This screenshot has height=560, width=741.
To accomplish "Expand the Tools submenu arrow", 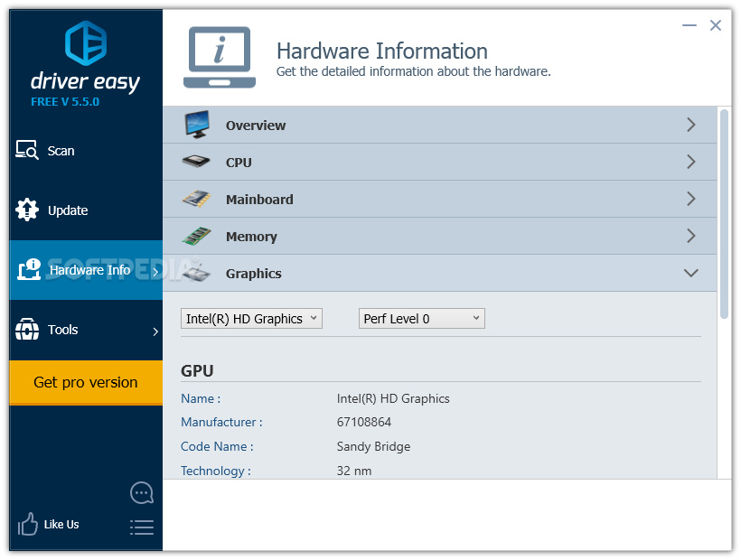I will coord(155,331).
